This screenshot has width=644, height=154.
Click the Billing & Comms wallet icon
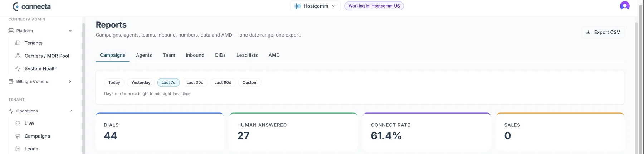[11, 82]
